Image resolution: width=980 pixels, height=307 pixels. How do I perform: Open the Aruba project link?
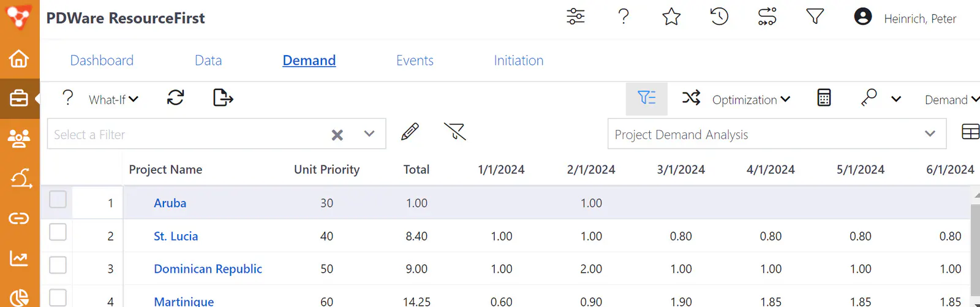[170, 203]
